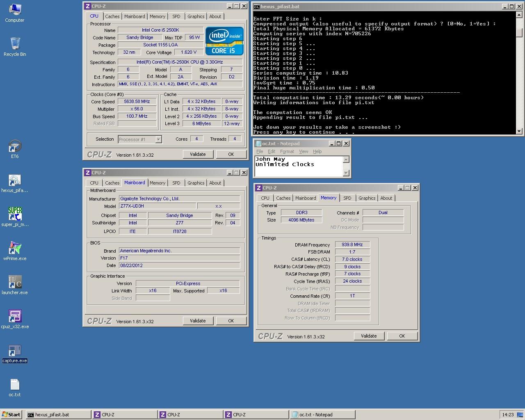Image resolution: width=525 pixels, height=420 pixels.
Task: Switch to oc.txt - Notepad in taskbar
Action: pos(322,415)
